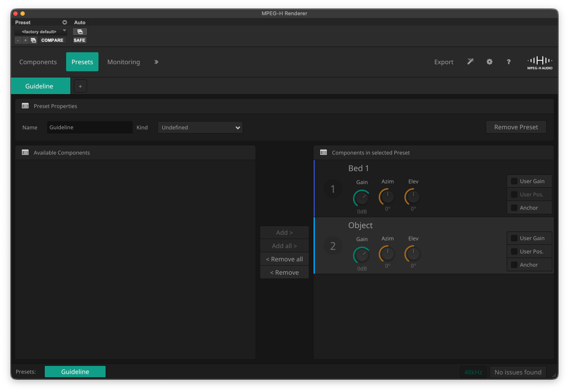
Task: Click the Available Components panel icon
Action: [x=25, y=153]
